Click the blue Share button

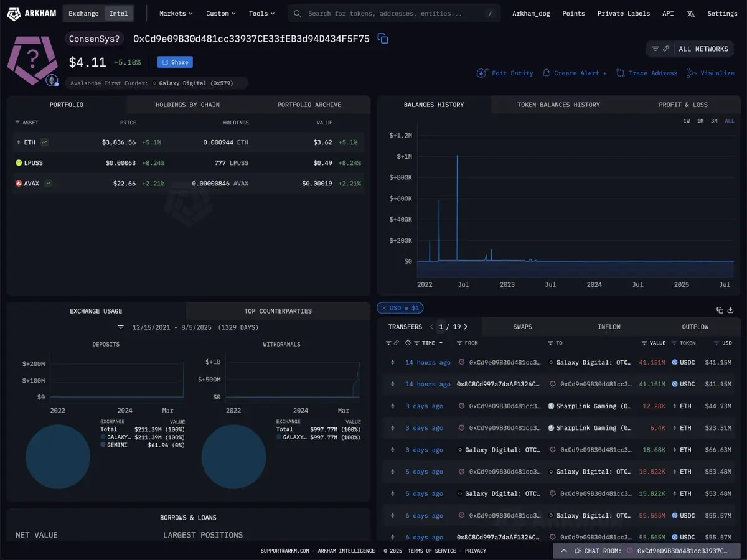175,62
